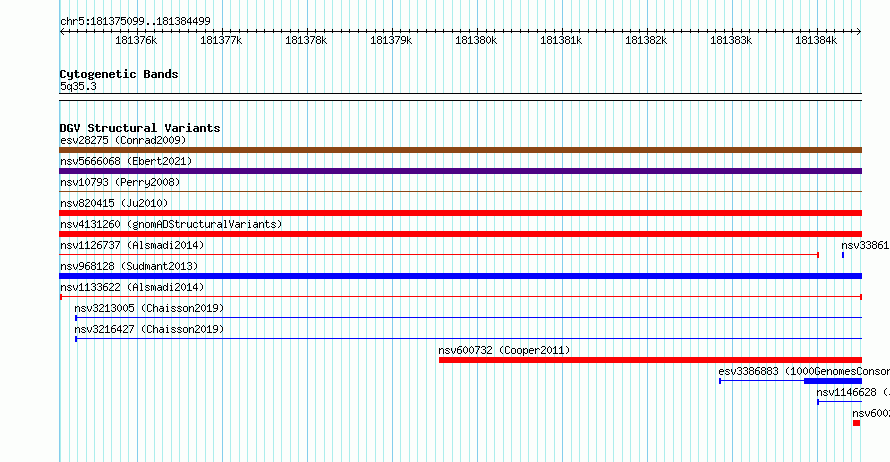Open the esv3386883 thick blue segment
Screen dimensions: 890x462
[x=833, y=381]
